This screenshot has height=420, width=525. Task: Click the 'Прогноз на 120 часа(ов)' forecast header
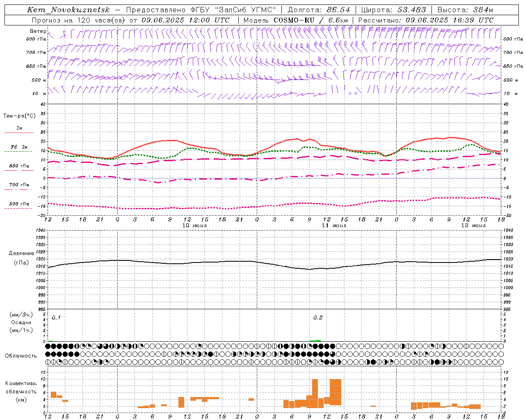click(78, 20)
